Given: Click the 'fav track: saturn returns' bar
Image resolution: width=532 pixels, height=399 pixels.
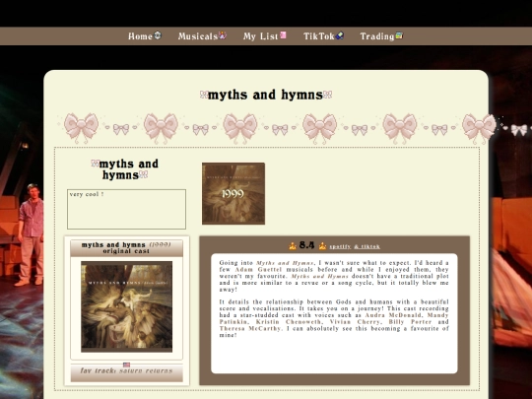Looking at the screenshot, I should pyautogui.click(x=126, y=372).
